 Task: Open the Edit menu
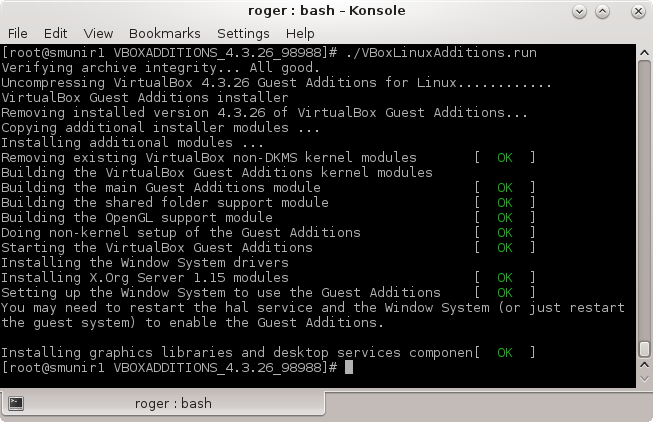tap(55, 33)
